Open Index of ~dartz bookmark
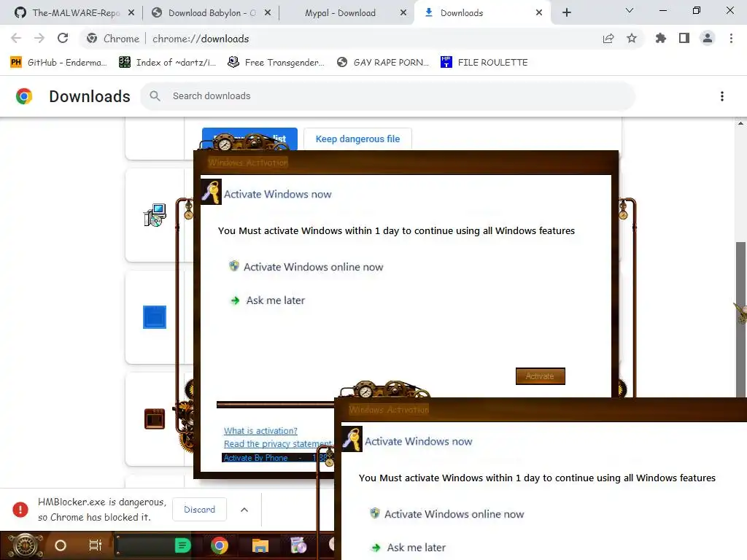 tap(168, 63)
